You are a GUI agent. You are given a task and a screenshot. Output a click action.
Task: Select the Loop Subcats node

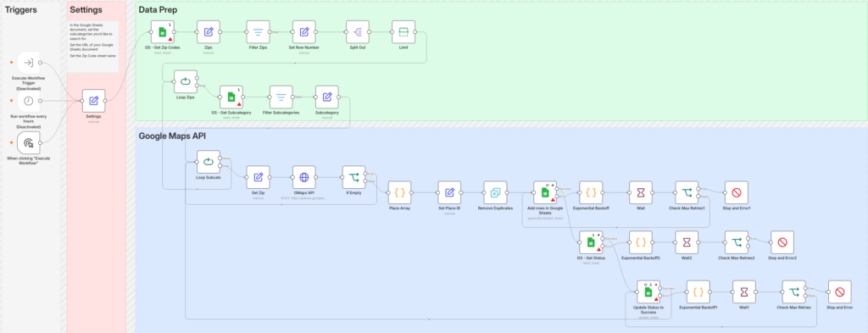[x=209, y=162]
